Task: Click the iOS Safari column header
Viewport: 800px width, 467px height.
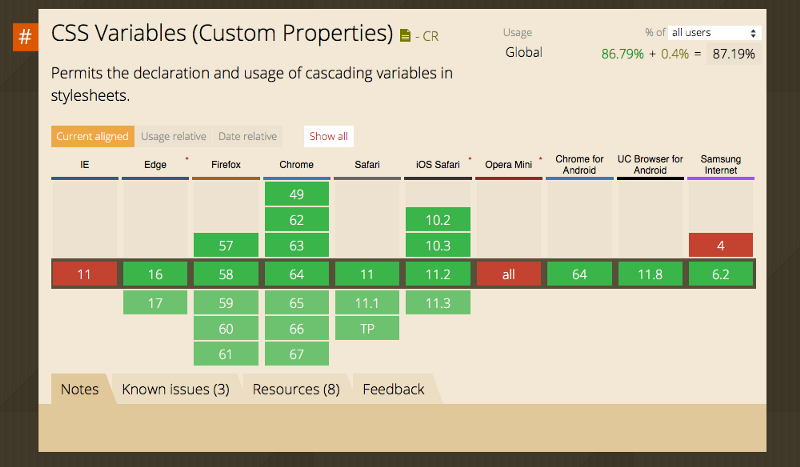Action: (x=438, y=165)
